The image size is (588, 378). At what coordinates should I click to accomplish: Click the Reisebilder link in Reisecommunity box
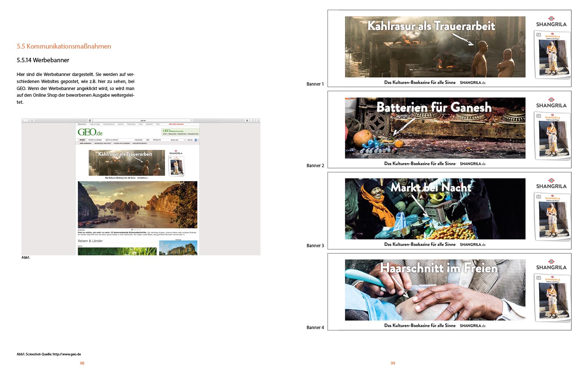(182, 134)
